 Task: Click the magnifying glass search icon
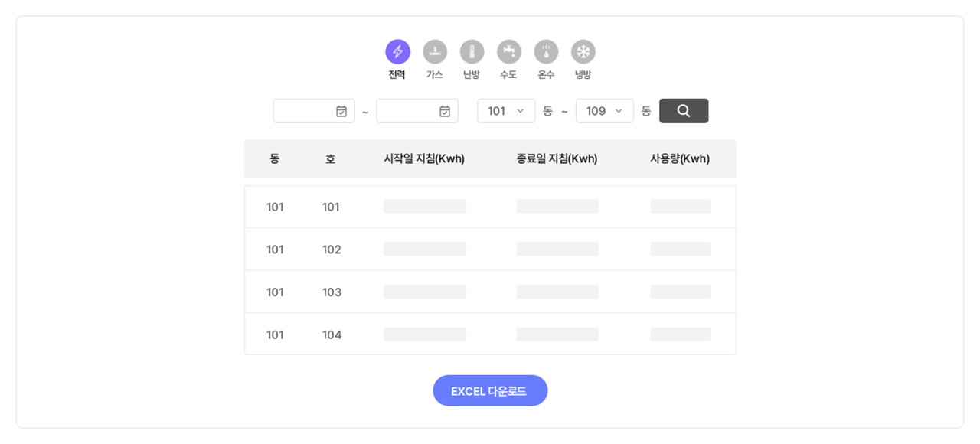click(x=683, y=110)
